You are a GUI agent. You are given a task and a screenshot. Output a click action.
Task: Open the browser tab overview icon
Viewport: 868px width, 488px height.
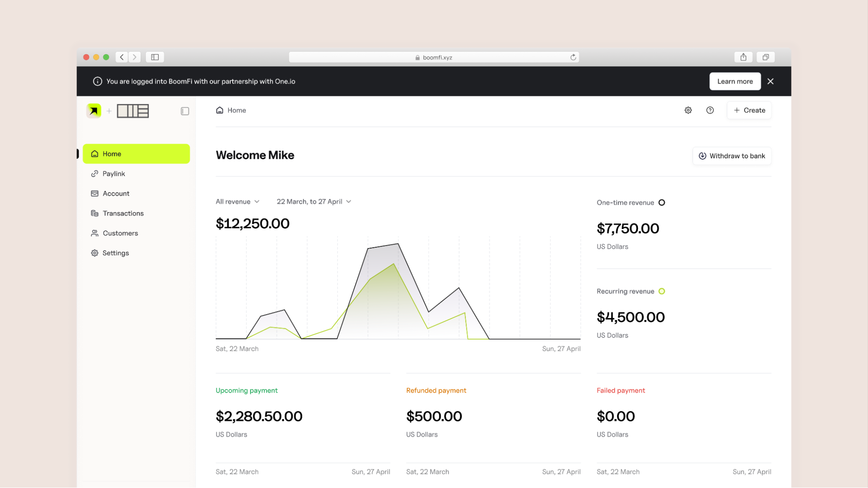(x=766, y=57)
